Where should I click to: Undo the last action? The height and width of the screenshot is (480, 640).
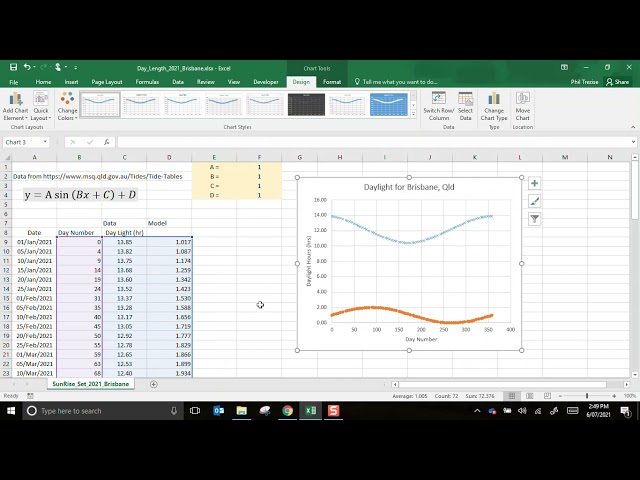click(27, 67)
